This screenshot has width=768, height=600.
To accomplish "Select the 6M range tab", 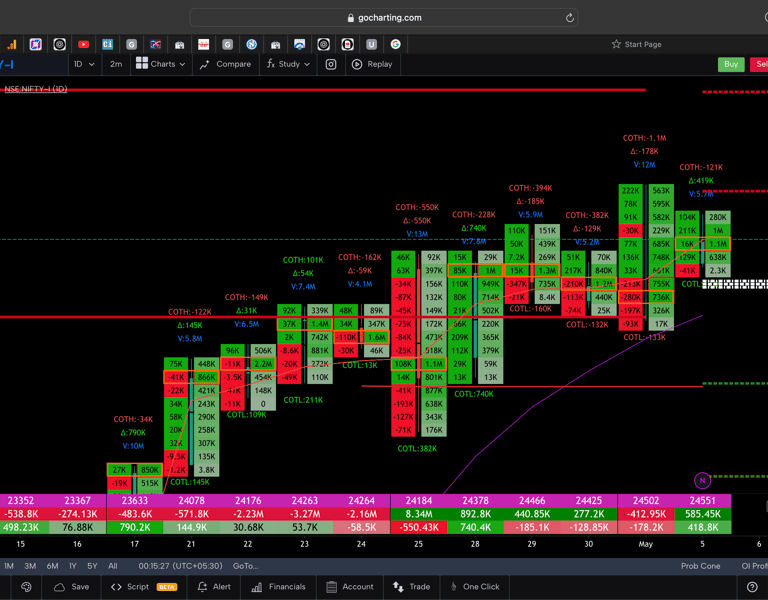I will pyautogui.click(x=52, y=566).
